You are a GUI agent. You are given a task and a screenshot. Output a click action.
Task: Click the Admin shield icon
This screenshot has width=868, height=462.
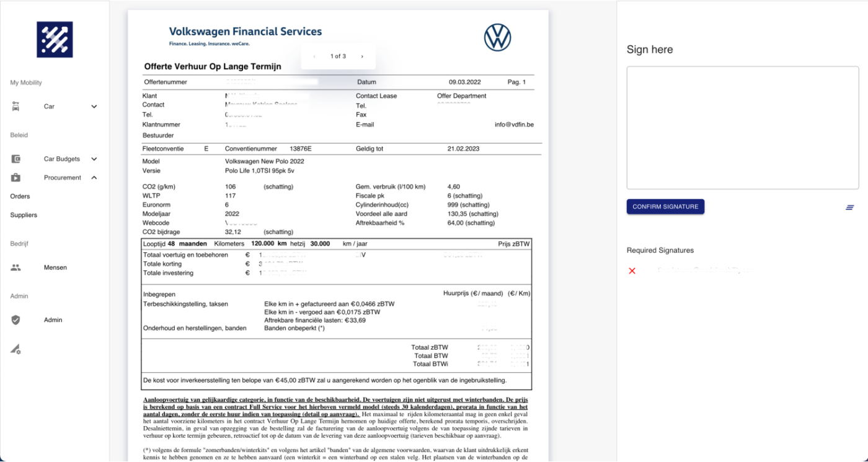(x=15, y=320)
